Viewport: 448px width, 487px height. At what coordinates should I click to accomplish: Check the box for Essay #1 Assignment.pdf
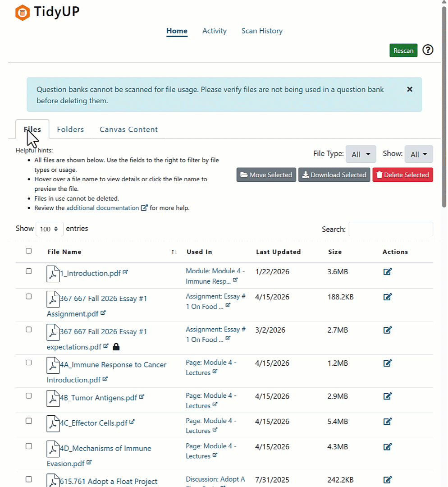(x=28, y=296)
